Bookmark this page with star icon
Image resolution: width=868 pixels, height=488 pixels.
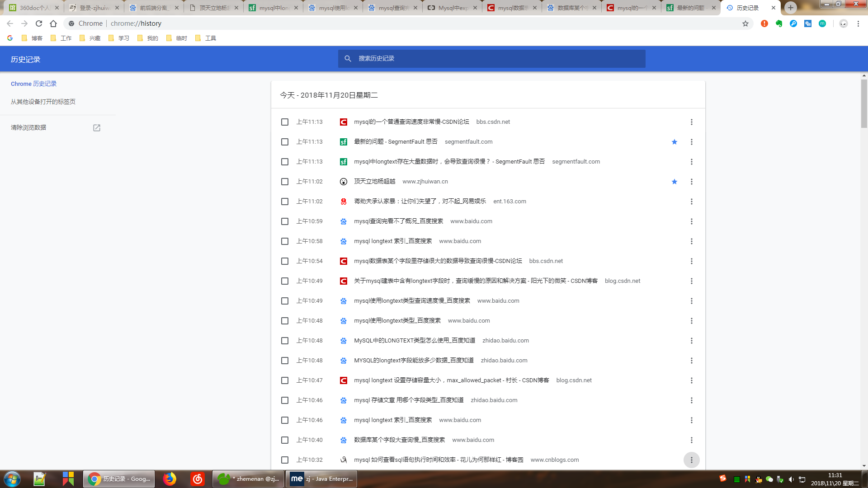[745, 23]
